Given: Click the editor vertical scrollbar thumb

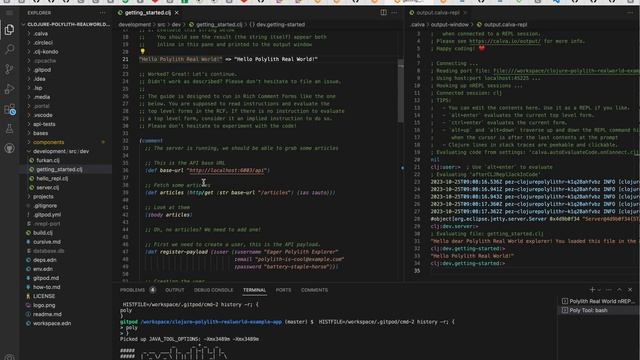Looking at the screenshot, I should coord(400,91).
